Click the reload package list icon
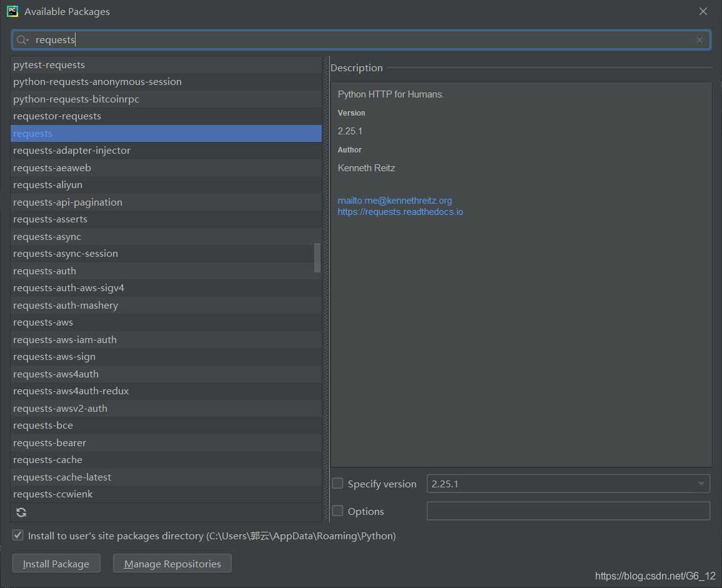This screenshot has height=588, width=722. 21,512
